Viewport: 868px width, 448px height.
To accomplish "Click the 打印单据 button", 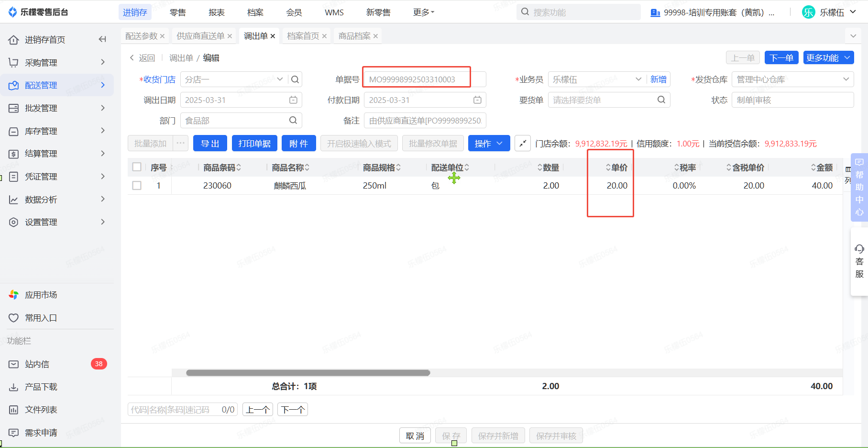I will coord(254,144).
